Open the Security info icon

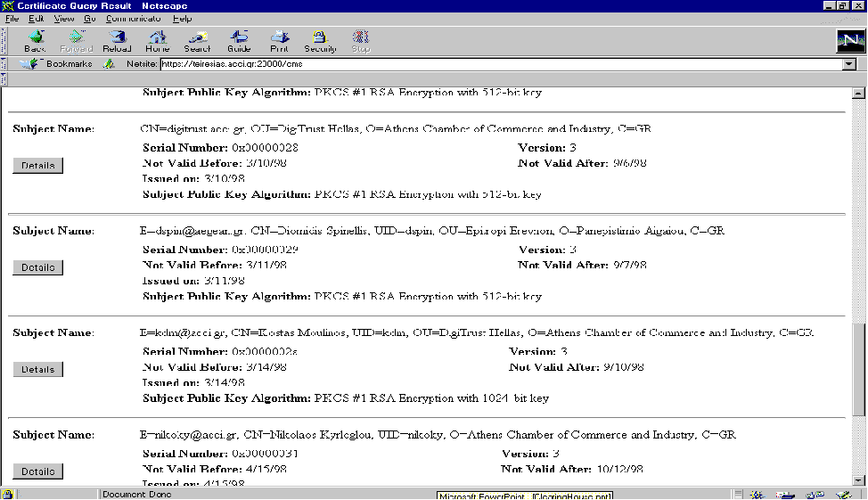[x=320, y=41]
